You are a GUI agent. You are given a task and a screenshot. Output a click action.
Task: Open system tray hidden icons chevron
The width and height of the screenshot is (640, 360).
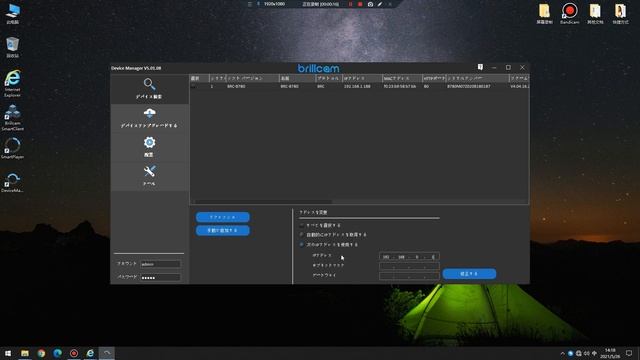click(x=562, y=353)
